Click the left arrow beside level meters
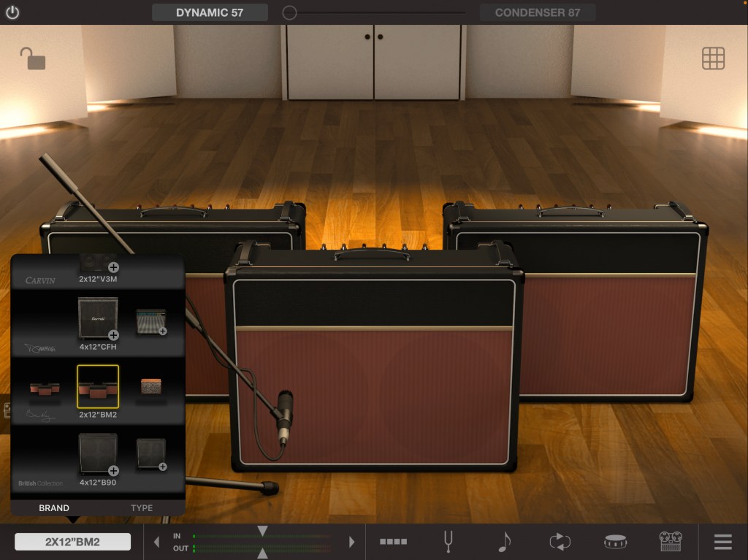The height and width of the screenshot is (560, 748). point(156,542)
